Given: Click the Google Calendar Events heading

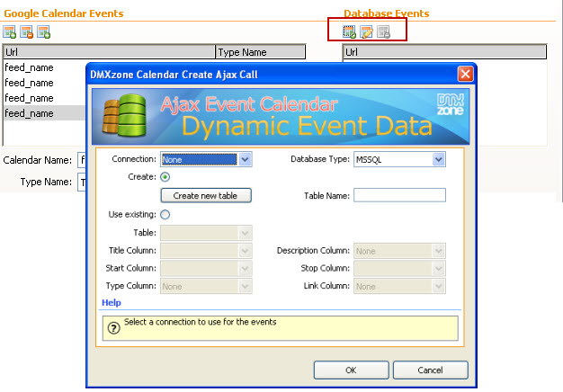Looking at the screenshot, I should [x=64, y=13].
